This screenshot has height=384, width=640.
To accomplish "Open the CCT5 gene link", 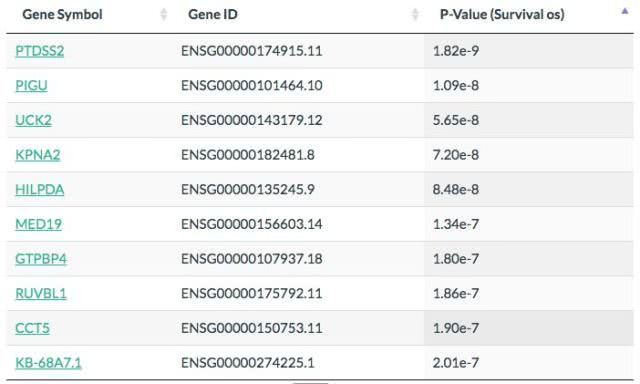I will click(x=32, y=329).
